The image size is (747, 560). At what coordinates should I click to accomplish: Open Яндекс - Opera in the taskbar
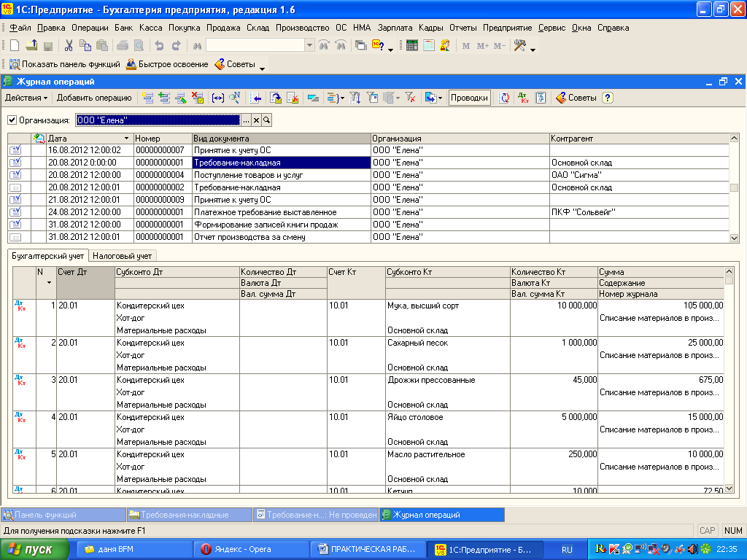pyautogui.click(x=252, y=549)
